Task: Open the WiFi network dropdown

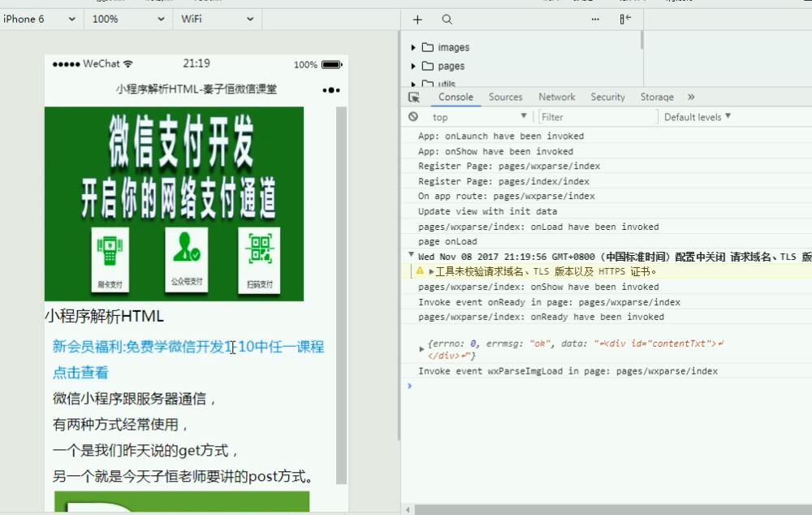Action: coord(218,19)
